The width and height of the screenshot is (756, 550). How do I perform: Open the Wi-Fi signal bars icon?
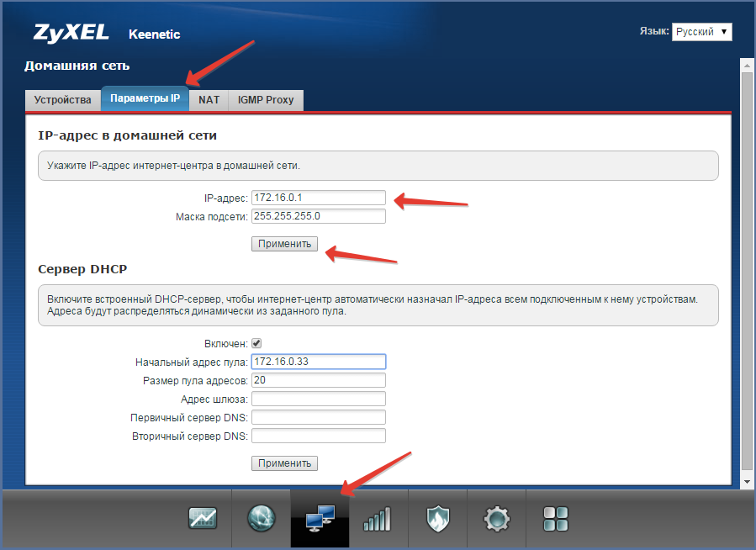tap(378, 519)
